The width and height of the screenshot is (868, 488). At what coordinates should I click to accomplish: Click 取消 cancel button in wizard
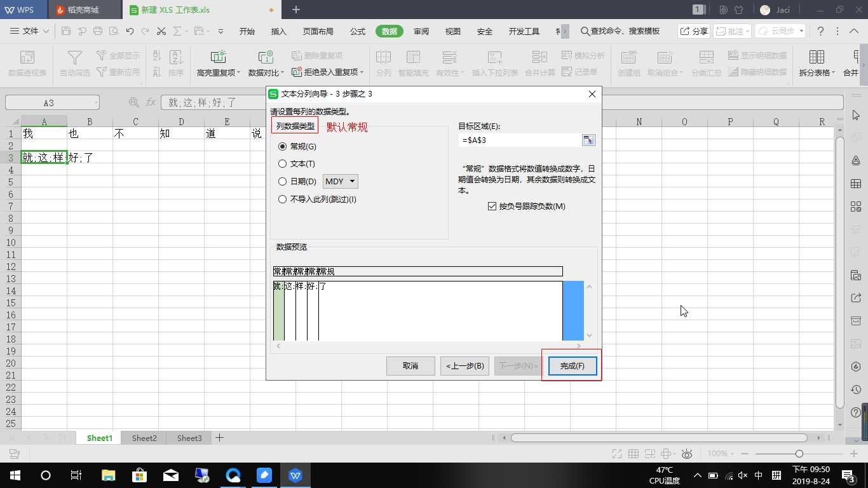tap(410, 366)
